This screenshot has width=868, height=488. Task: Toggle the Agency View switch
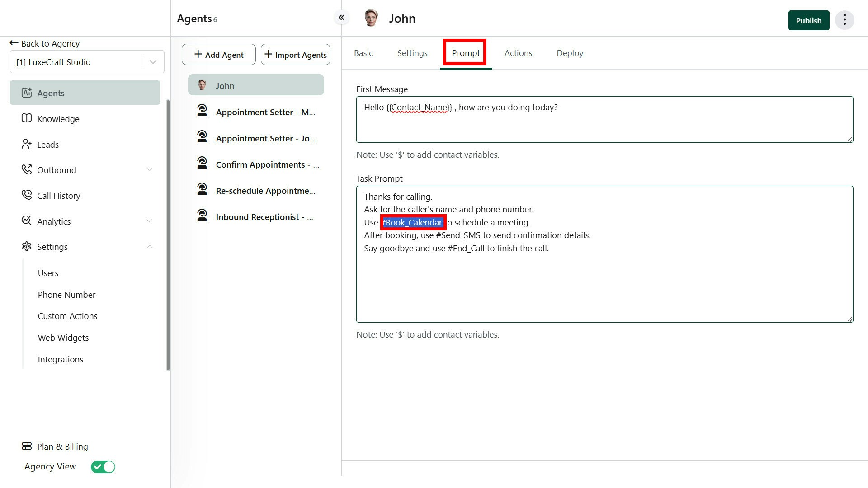(103, 467)
